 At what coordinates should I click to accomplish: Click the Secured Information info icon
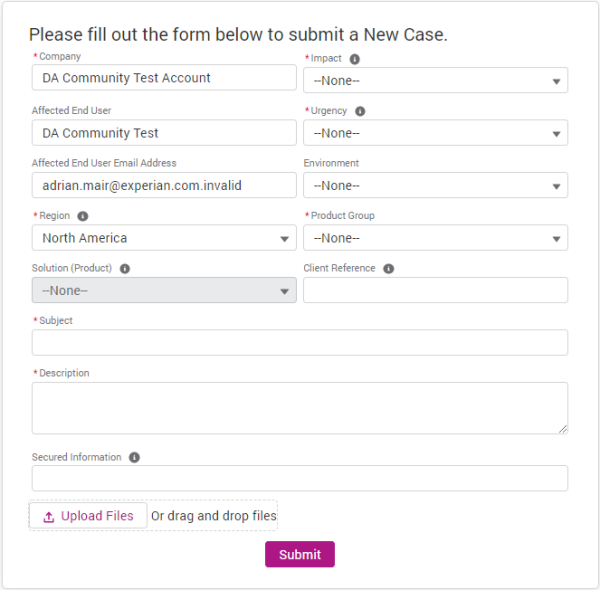point(134,458)
